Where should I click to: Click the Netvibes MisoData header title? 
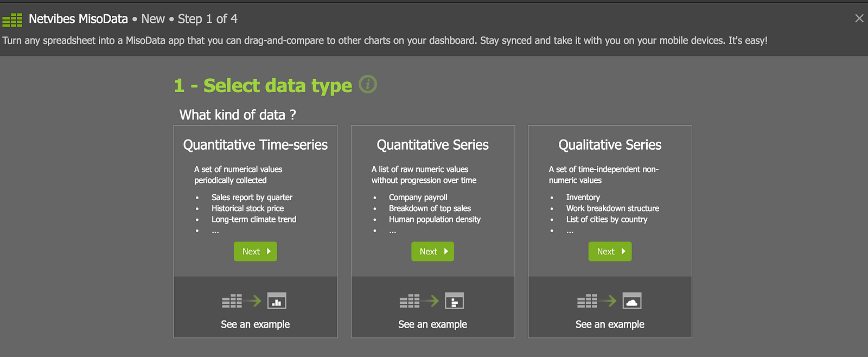pos(78,19)
